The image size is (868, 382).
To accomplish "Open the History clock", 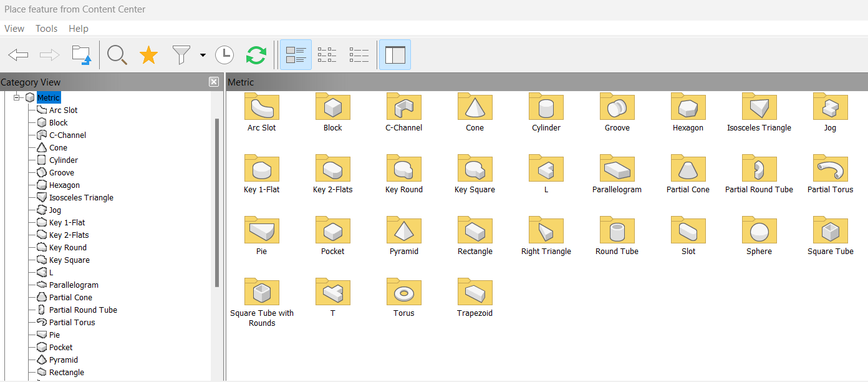I will click(224, 55).
